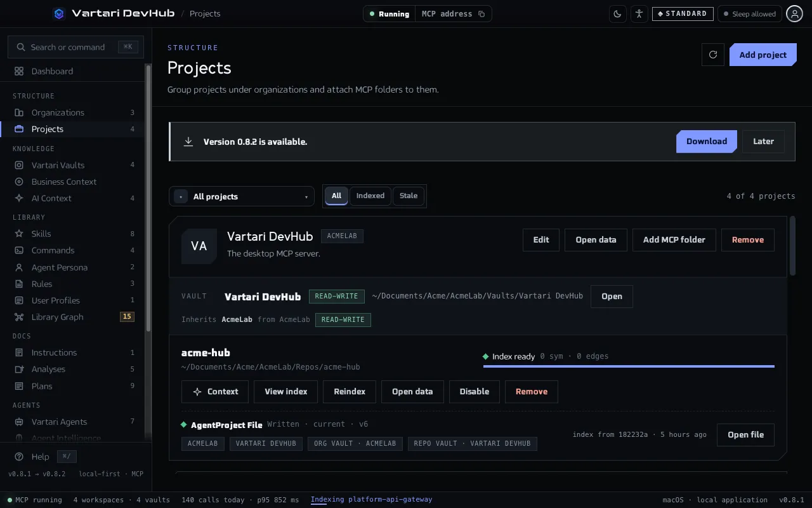
Task: Expand the All projects dropdown
Action: pyautogui.click(x=242, y=197)
